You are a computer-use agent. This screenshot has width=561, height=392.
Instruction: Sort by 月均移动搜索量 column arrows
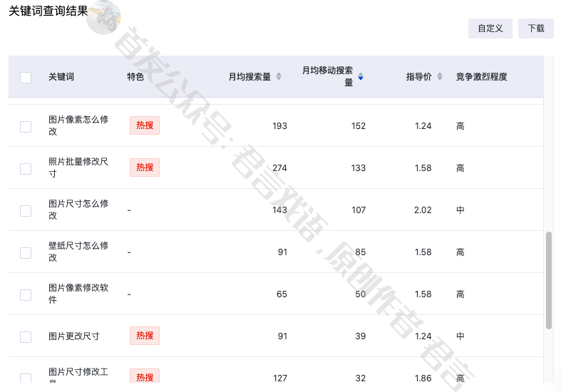click(361, 77)
